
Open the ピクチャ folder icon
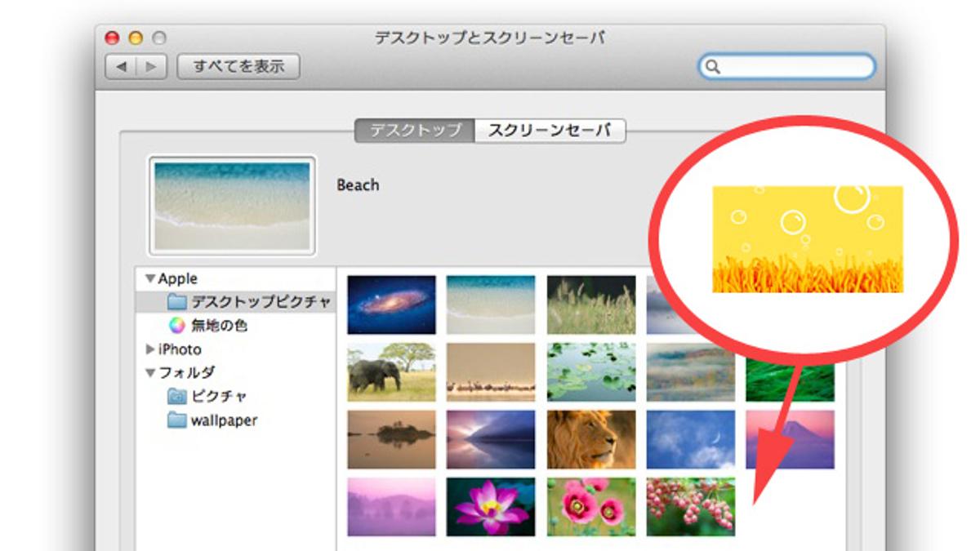click(x=176, y=397)
